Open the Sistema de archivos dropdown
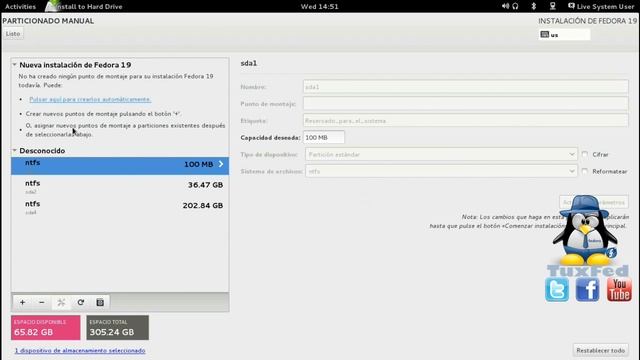Screen dimensions: 640x360 [x=441, y=171]
